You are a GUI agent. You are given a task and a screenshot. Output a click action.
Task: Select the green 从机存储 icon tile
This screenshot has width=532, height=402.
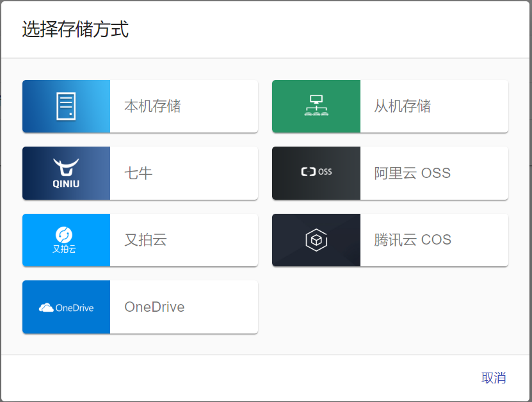(x=316, y=106)
